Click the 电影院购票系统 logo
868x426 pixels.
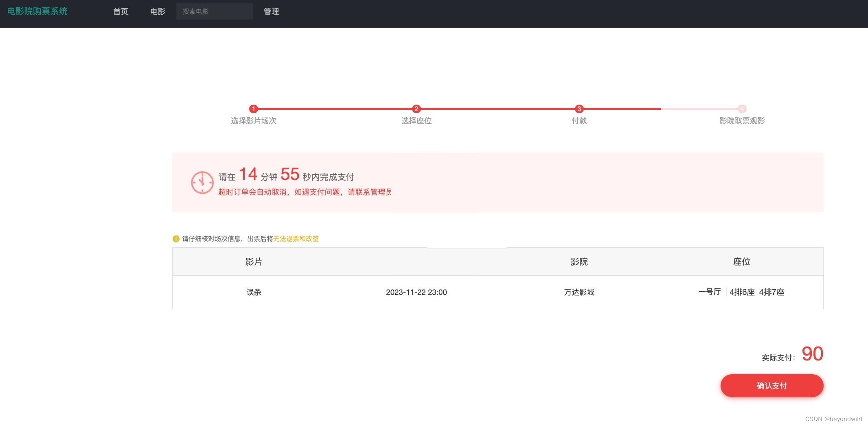[38, 11]
